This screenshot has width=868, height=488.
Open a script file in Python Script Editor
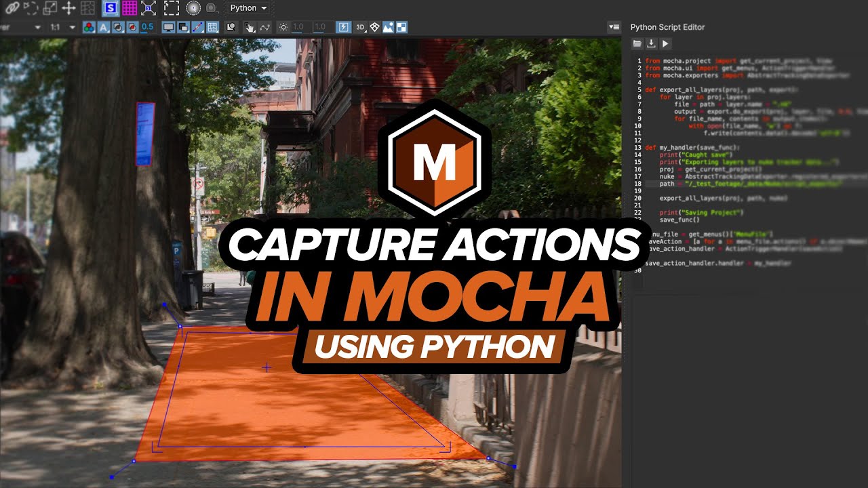[637, 44]
